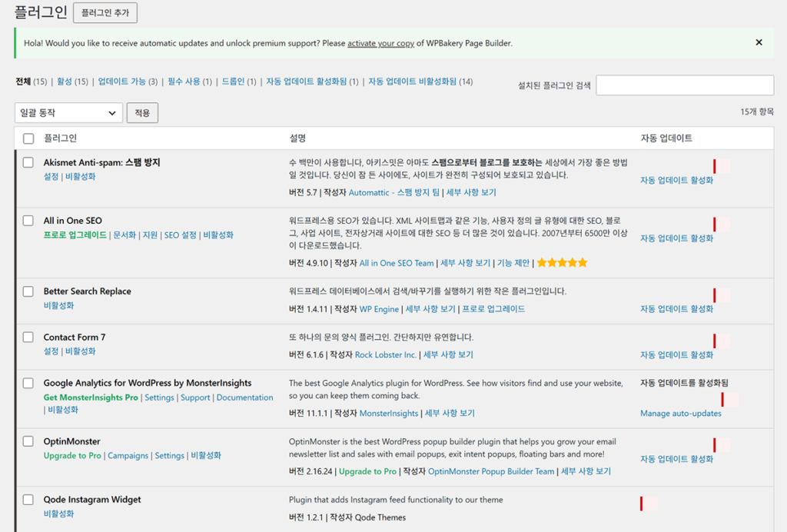The width and height of the screenshot is (787, 532).
Task: Check the select-all plugins checkbox
Action: 28,138
